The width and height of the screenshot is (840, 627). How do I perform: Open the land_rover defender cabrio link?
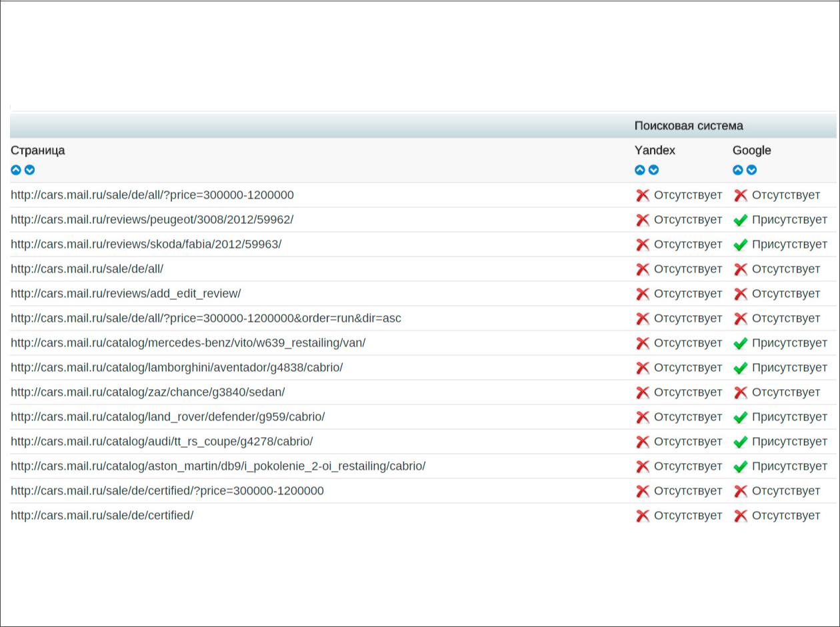[168, 417]
